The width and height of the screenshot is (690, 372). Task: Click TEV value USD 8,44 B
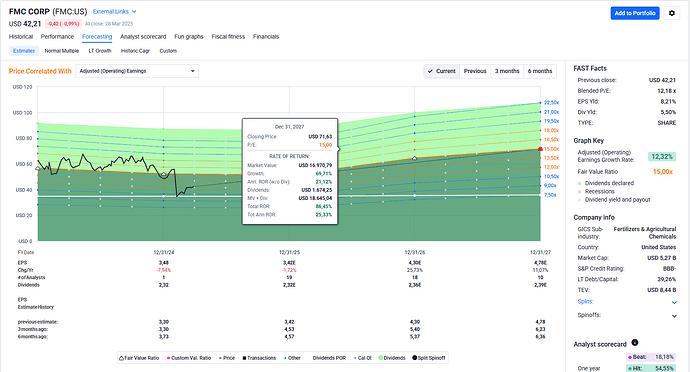661,290
